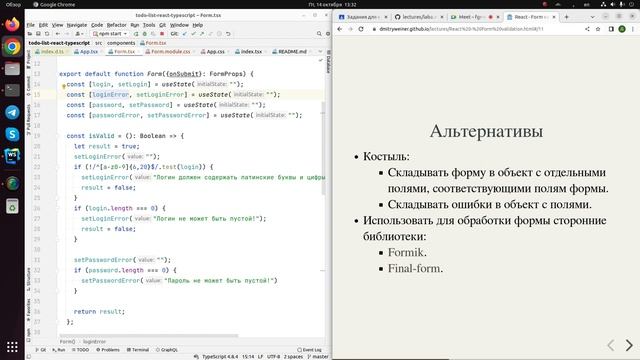Click the loginError breadcrumb at editor bottom
Viewport: 640px width, 360px height.
94,342
